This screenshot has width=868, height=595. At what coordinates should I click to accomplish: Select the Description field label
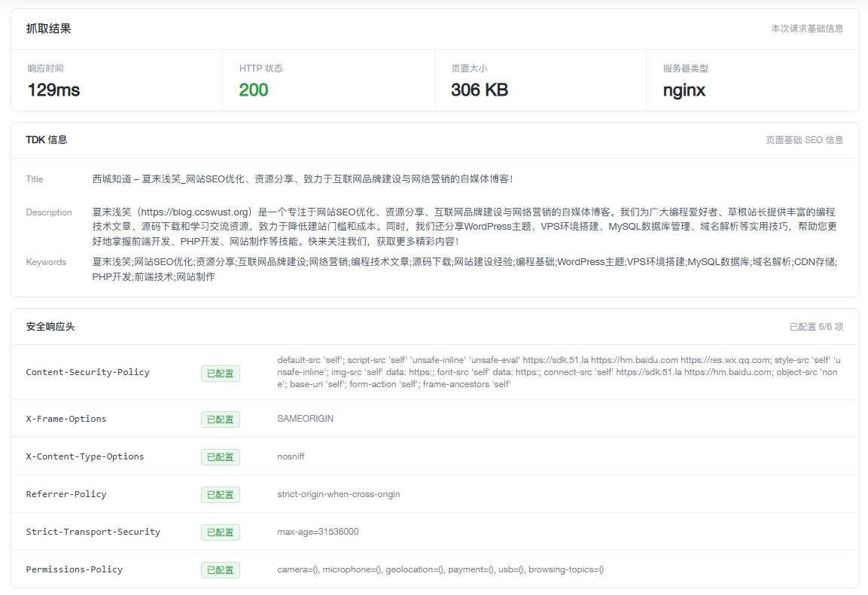coord(49,212)
